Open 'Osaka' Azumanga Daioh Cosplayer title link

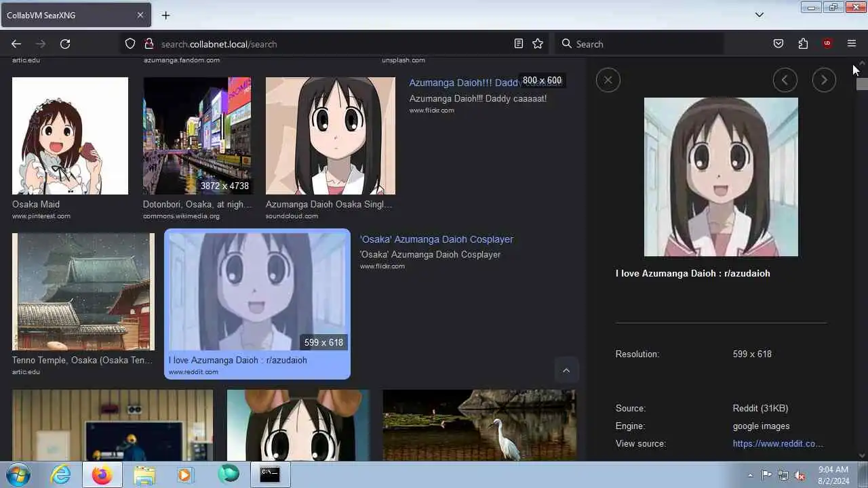(x=437, y=239)
